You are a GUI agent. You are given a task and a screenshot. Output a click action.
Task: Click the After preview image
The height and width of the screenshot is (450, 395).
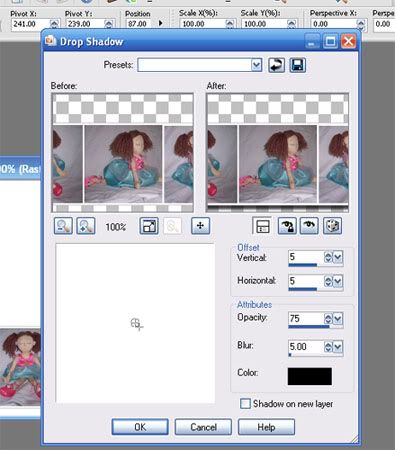(277, 153)
